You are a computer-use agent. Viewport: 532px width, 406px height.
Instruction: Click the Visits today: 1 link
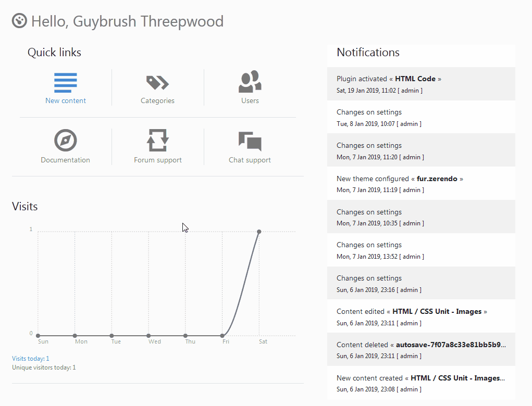[x=31, y=359]
